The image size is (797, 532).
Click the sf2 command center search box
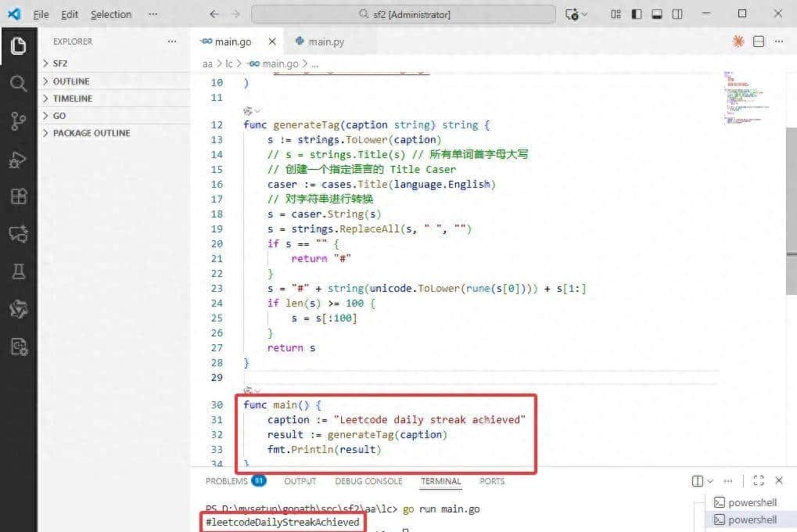pyautogui.click(x=404, y=14)
